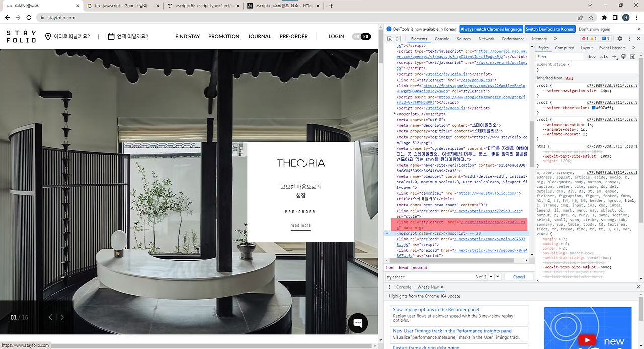Show the previous slide arrow

tap(50, 317)
